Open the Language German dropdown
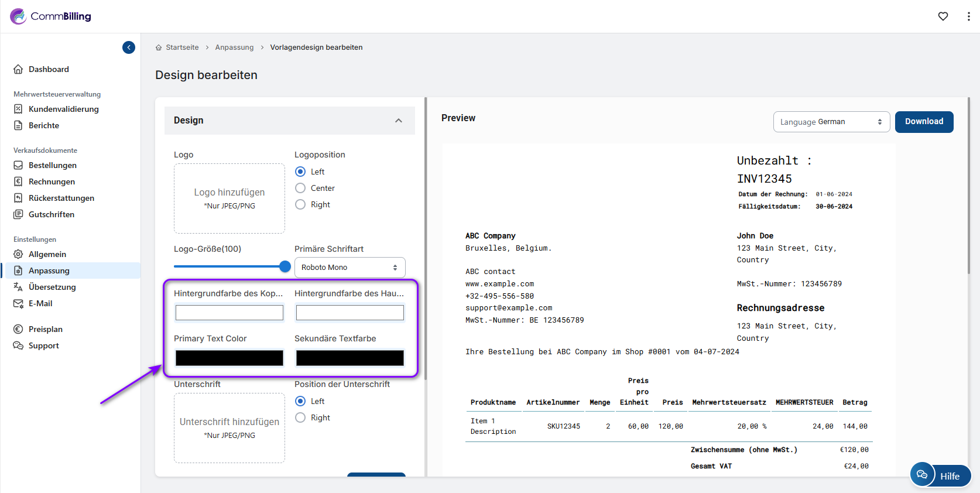Image resolution: width=980 pixels, height=493 pixels. [x=831, y=122]
